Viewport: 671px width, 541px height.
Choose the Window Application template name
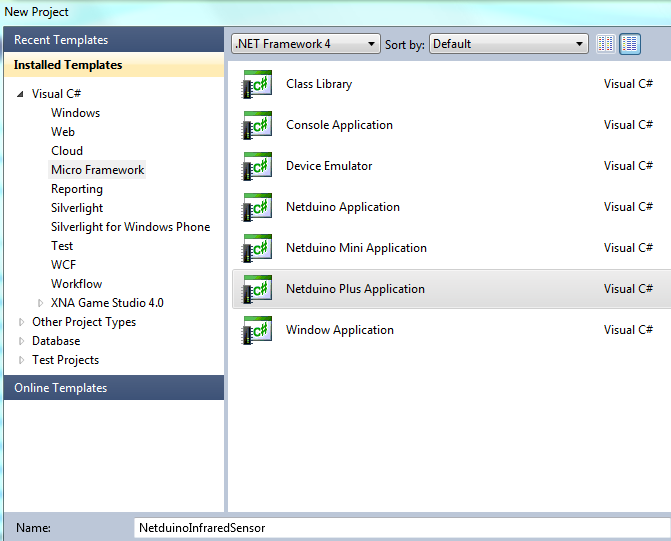pyautogui.click(x=340, y=330)
